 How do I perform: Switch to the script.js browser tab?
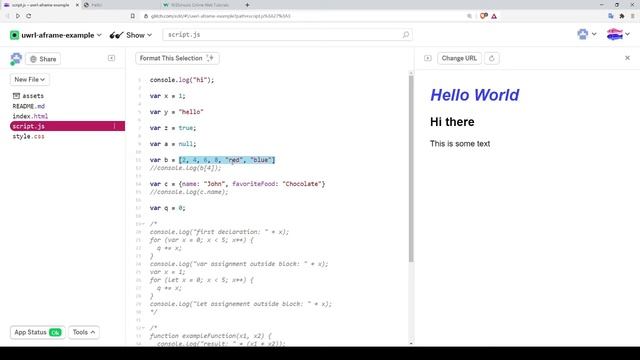pos(40,5)
